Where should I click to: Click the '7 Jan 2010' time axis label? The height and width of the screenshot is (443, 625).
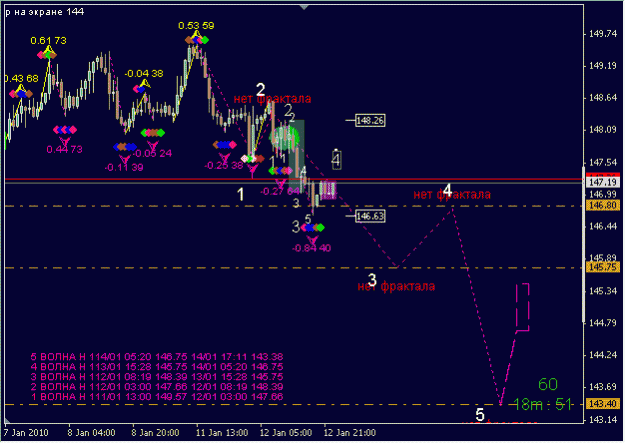coord(26,433)
